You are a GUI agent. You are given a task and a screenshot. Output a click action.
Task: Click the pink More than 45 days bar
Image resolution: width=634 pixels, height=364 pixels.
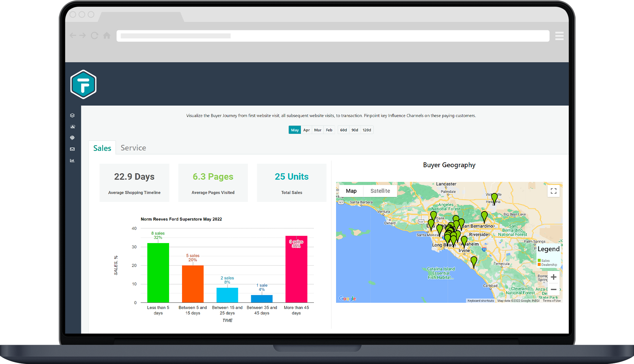coord(296,269)
